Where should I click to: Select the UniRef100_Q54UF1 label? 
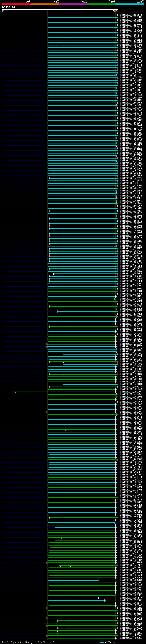[131, 52]
